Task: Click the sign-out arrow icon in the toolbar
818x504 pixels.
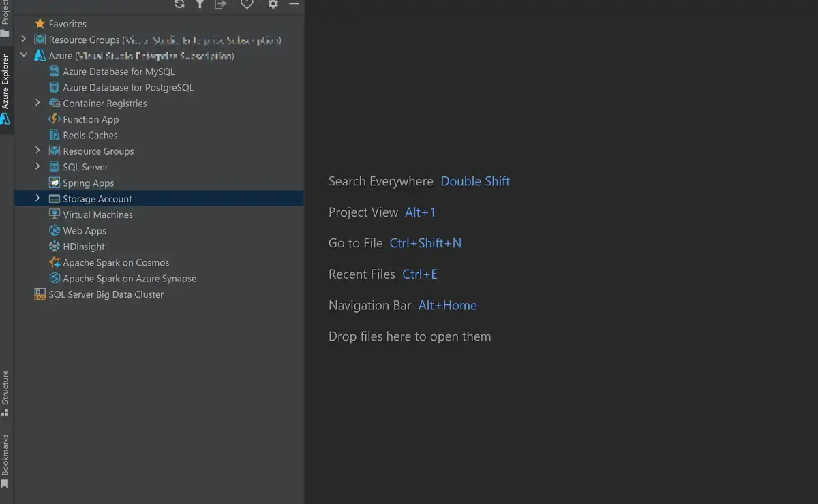Action: (221, 4)
